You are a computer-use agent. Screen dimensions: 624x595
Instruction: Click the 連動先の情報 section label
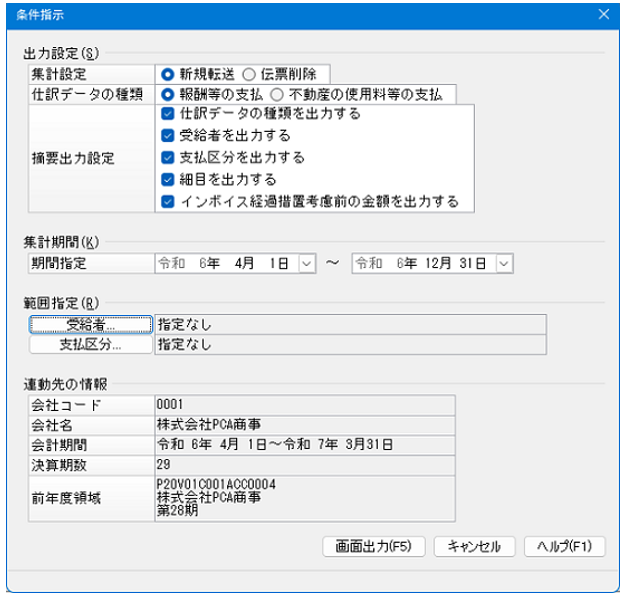coord(65,384)
